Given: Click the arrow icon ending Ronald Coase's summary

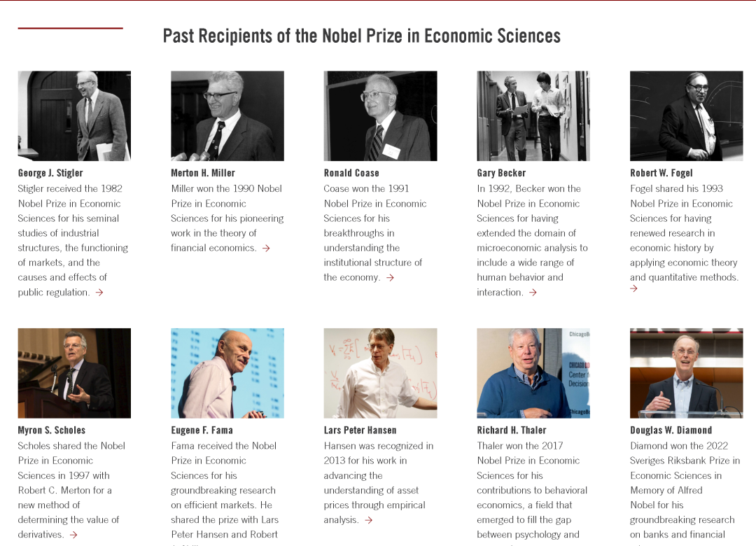Looking at the screenshot, I should click(x=390, y=278).
